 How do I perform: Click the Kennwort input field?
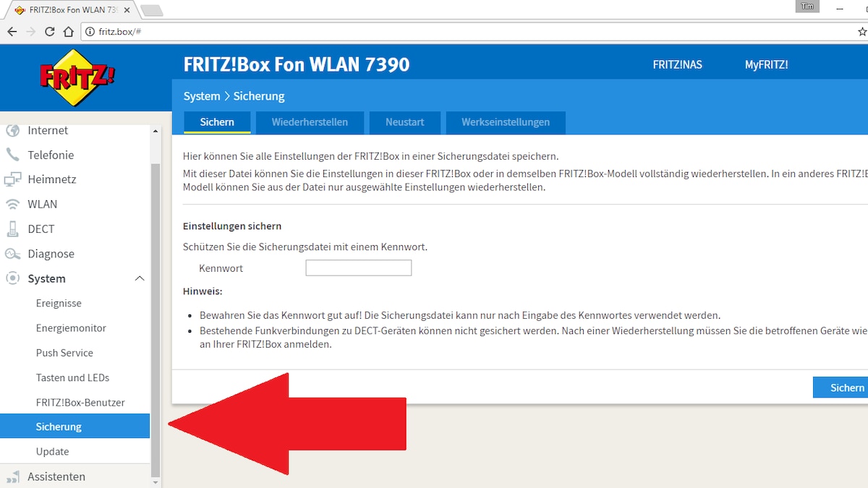[358, 267]
